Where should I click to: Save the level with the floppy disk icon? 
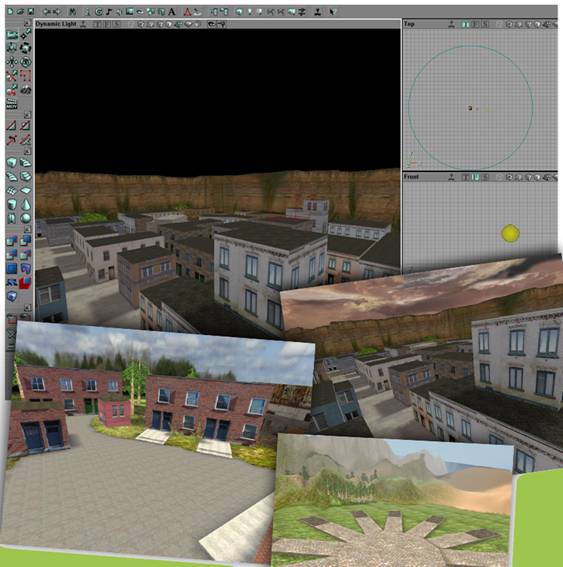pyautogui.click(x=30, y=12)
